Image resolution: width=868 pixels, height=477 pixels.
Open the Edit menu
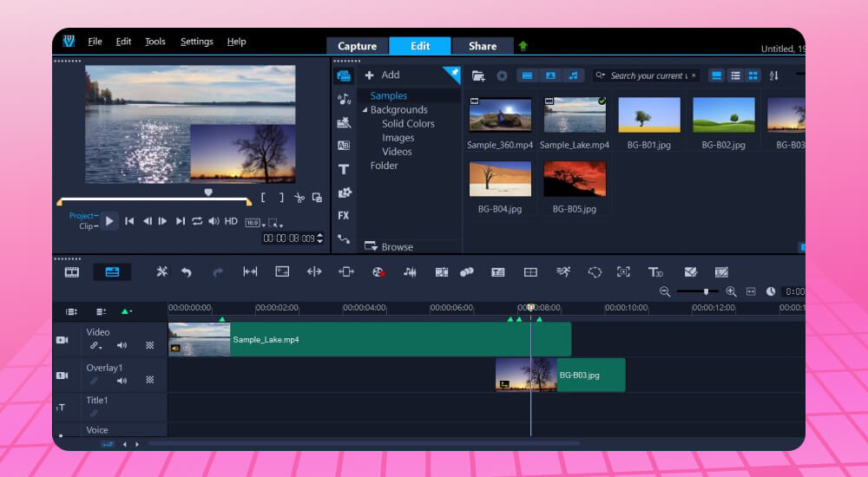click(123, 42)
